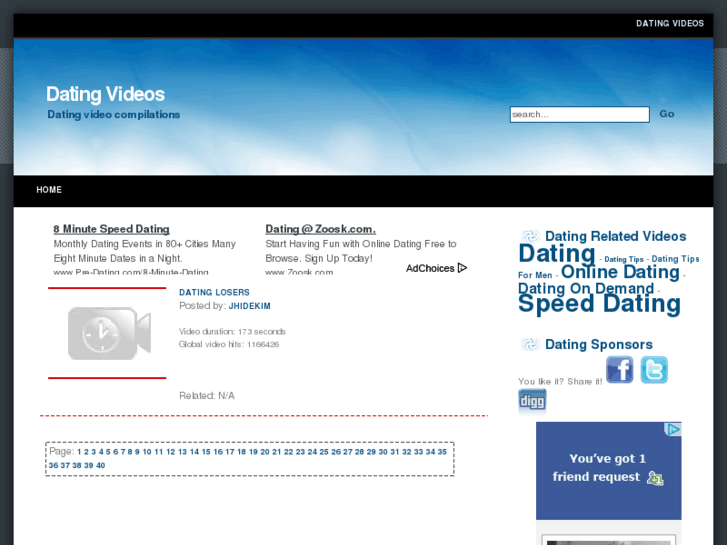Image resolution: width=727 pixels, height=545 pixels.
Task: Open the www.Pre-Dating.com ad URL
Action: click(131, 272)
